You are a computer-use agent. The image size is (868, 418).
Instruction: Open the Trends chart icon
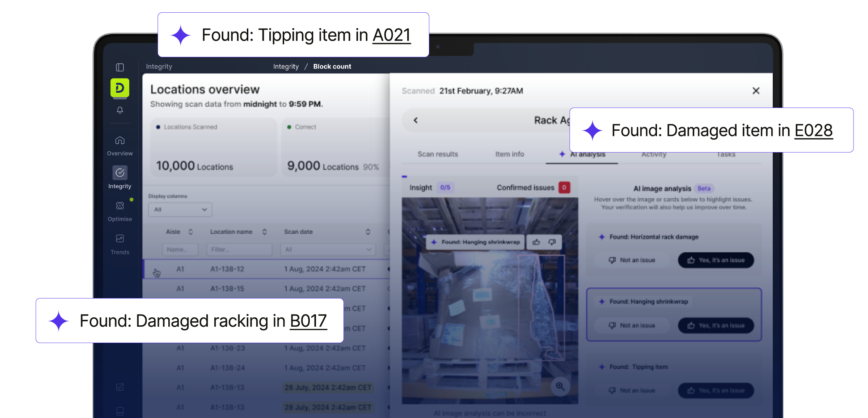click(x=120, y=239)
